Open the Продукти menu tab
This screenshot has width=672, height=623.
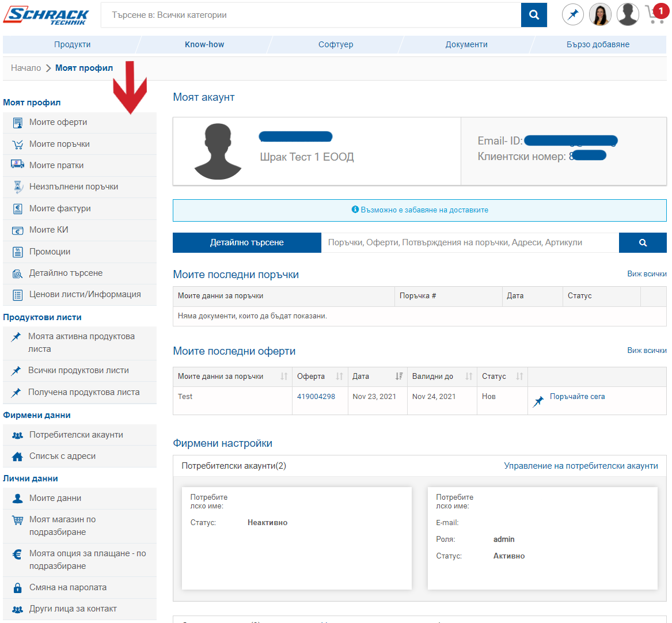(72, 44)
